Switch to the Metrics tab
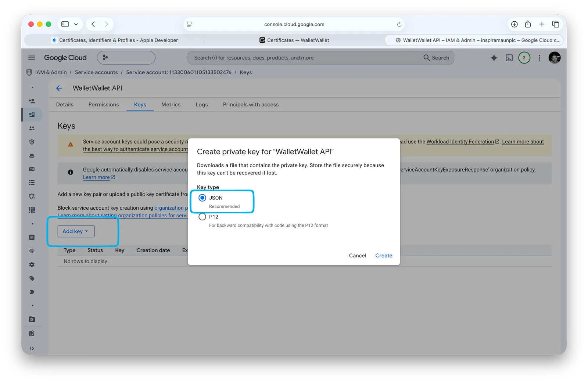This screenshot has width=588, height=383. (x=171, y=105)
